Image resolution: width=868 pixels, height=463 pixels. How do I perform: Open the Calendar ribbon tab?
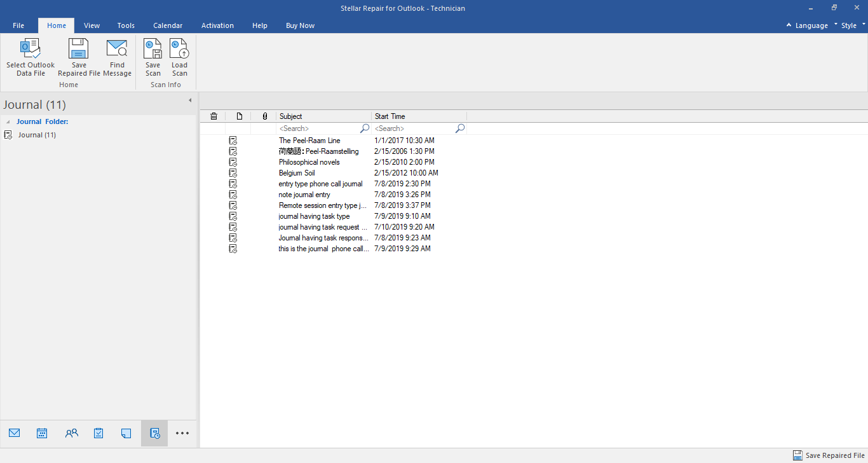168,25
